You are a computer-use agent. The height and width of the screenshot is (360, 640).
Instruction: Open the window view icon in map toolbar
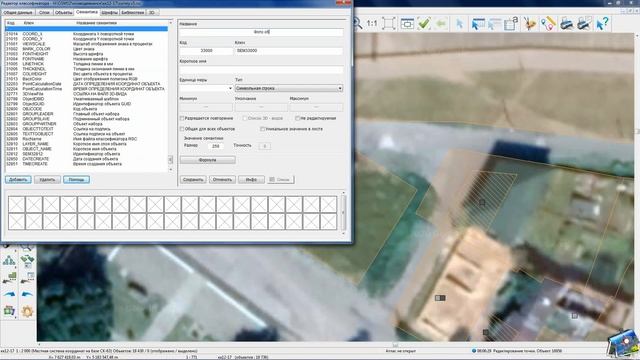[x=407, y=24]
